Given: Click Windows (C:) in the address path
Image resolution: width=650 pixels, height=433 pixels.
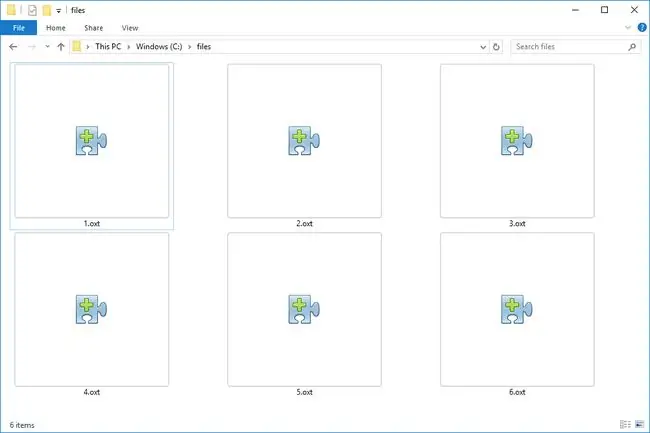Looking at the screenshot, I should tap(159, 46).
